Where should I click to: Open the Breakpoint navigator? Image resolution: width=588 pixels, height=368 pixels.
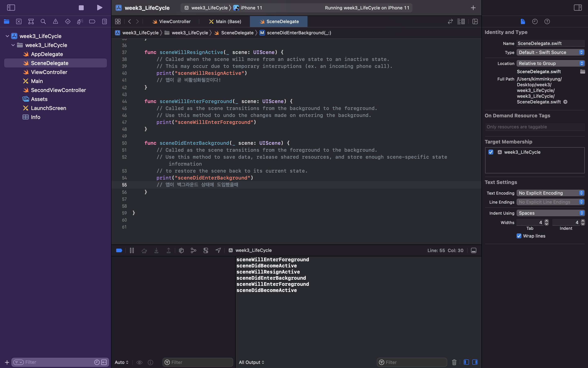92,21
